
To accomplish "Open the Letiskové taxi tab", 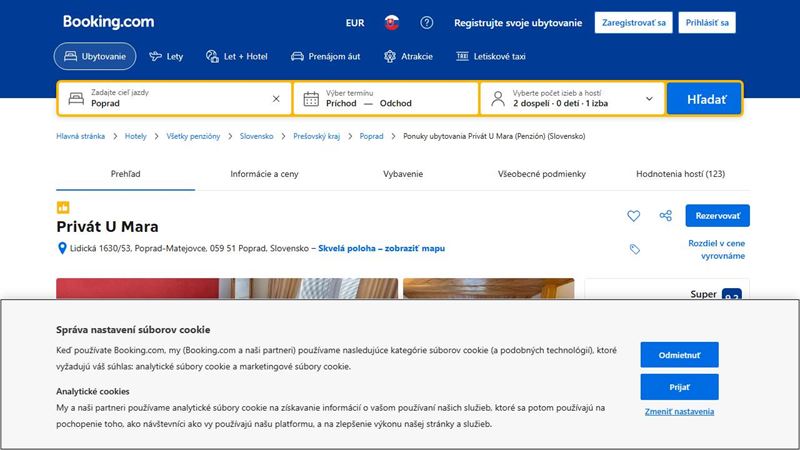I will 491,56.
